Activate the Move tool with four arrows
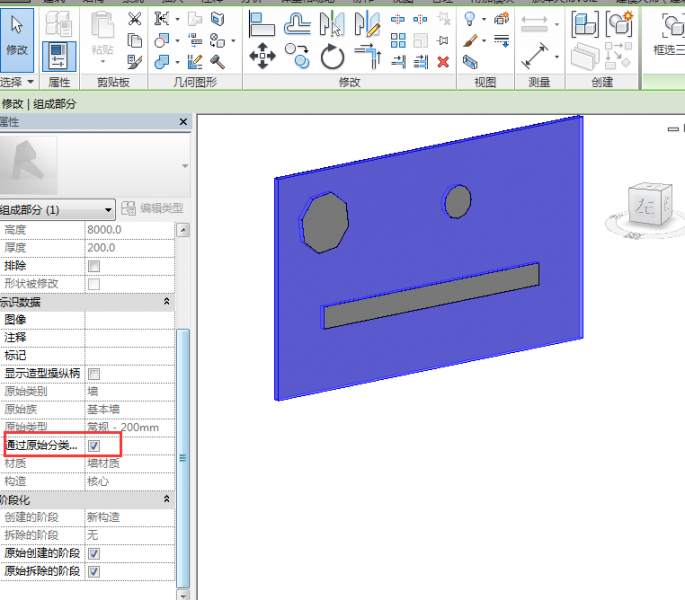This screenshot has width=685, height=600. tap(262, 57)
